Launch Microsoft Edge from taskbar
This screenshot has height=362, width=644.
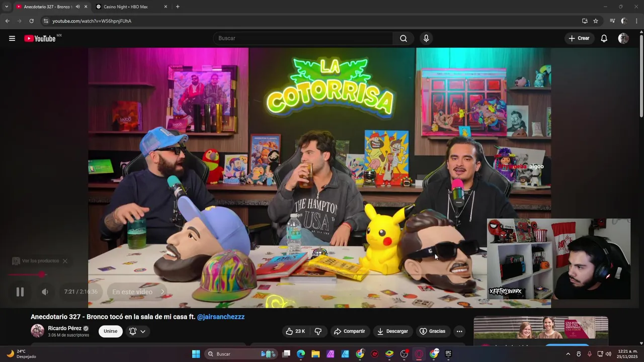pos(301,354)
